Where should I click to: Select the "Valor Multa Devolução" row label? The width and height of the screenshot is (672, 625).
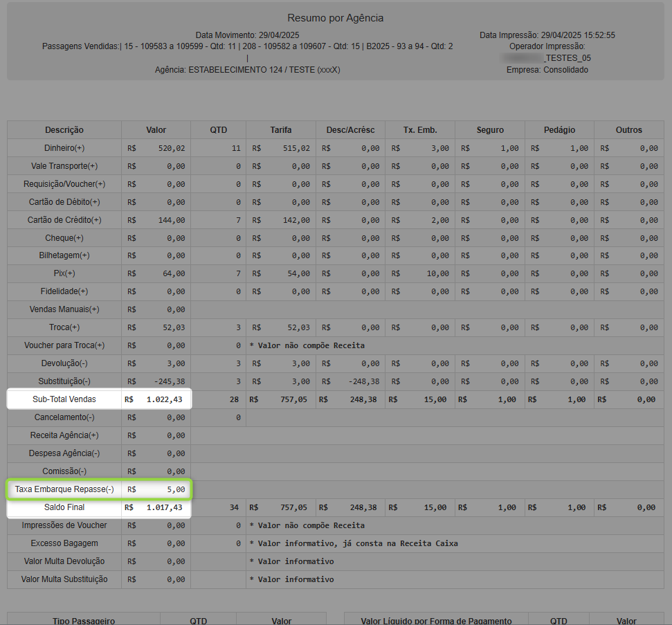64,561
